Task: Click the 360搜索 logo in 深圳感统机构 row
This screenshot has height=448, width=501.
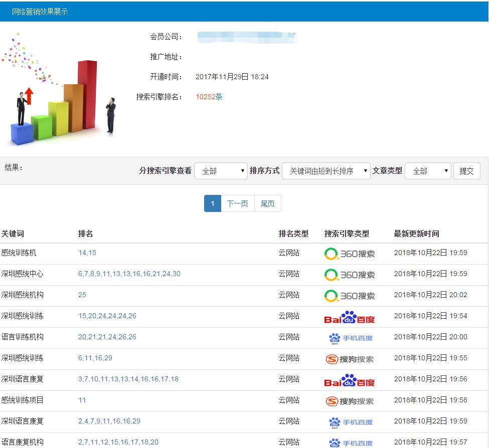Action: coord(349,296)
